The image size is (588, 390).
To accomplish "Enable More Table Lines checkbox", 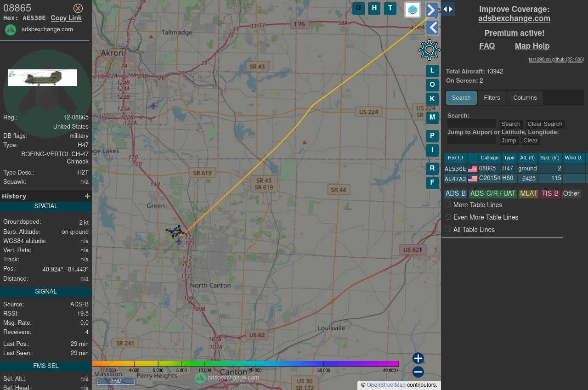I will coord(448,204).
